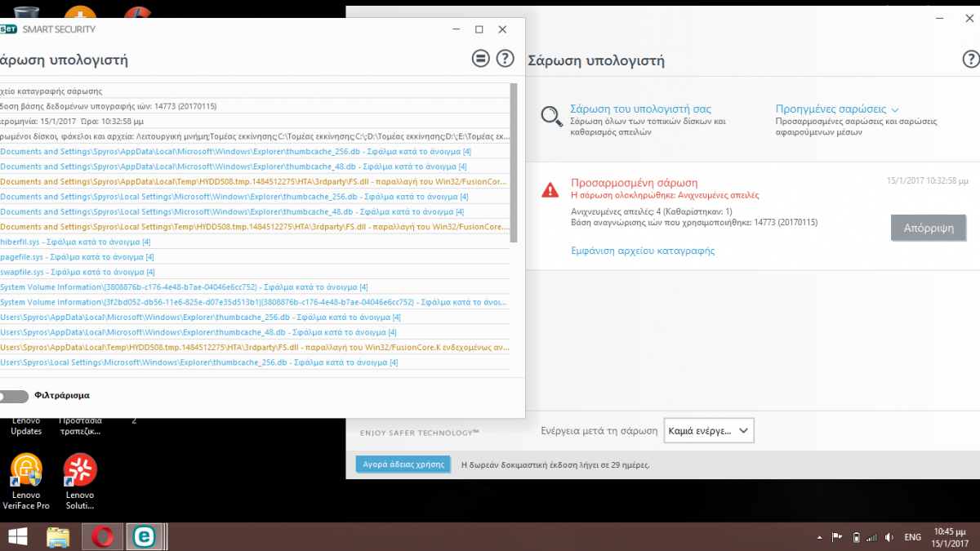Select Documents and Settings AppData thumbcache_48.db row
This screenshot has width=980, height=551.
(x=254, y=167)
